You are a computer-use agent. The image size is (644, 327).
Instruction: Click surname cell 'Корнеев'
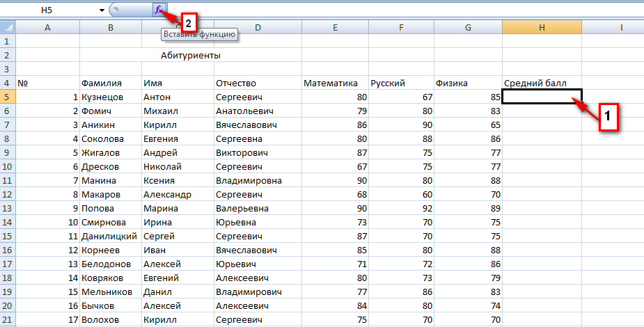coord(111,250)
